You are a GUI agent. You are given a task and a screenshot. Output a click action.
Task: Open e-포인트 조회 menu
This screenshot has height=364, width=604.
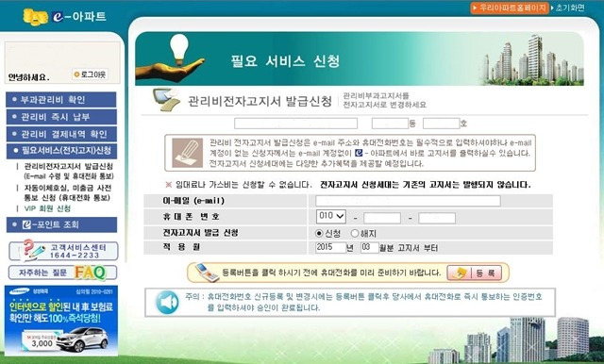pos(61,224)
